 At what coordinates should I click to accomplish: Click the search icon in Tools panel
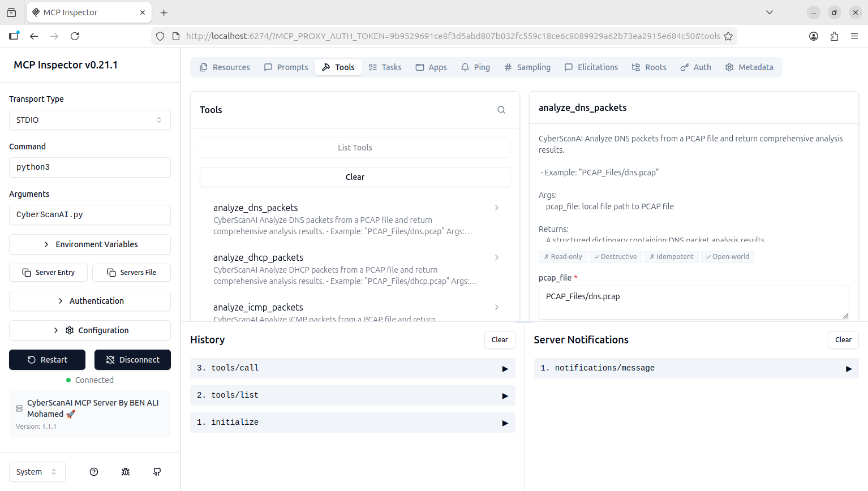(x=501, y=110)
